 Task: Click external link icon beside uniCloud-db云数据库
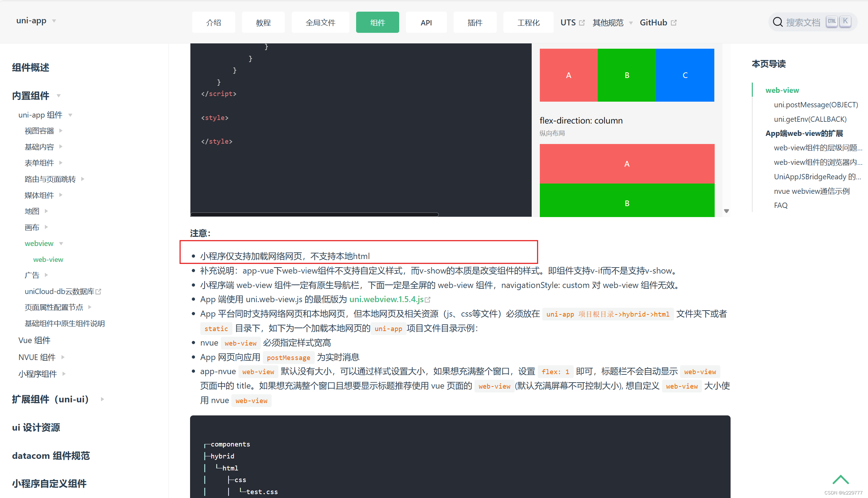99,292
